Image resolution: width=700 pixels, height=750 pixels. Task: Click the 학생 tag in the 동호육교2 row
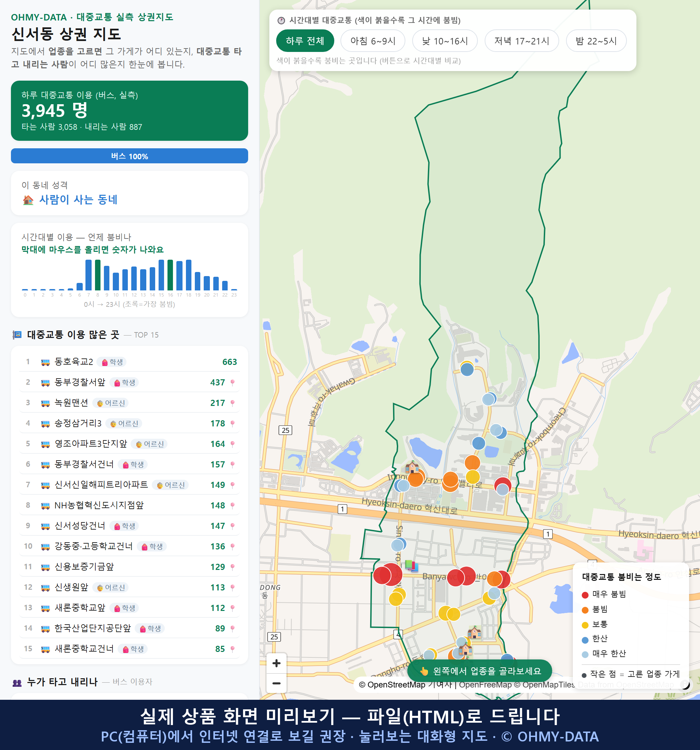click(112, 362)
